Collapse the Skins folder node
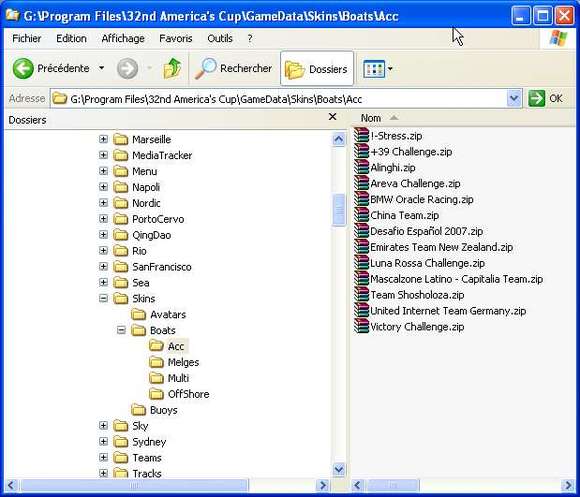Viewport: 580px width, 497px height. [x=104, y=298]
